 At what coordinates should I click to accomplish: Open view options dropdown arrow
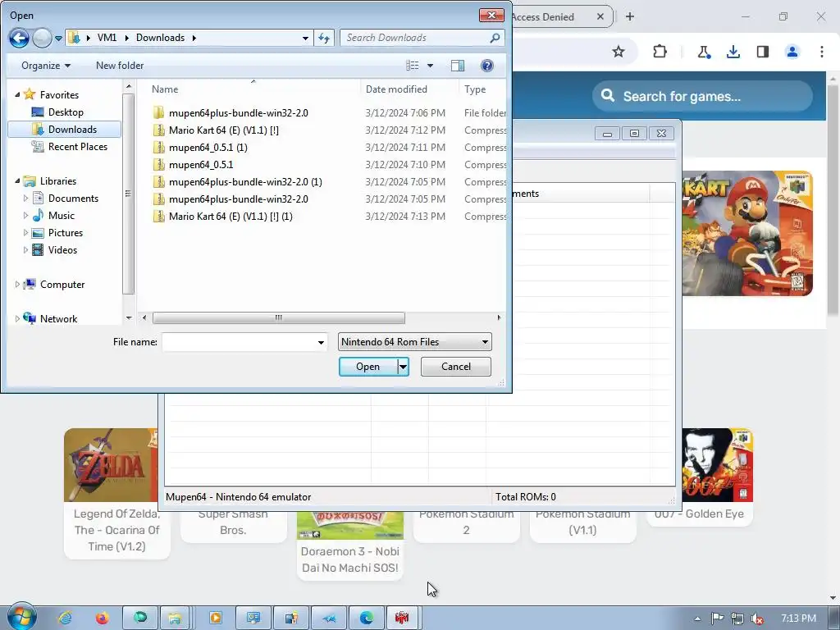[430, 66]
